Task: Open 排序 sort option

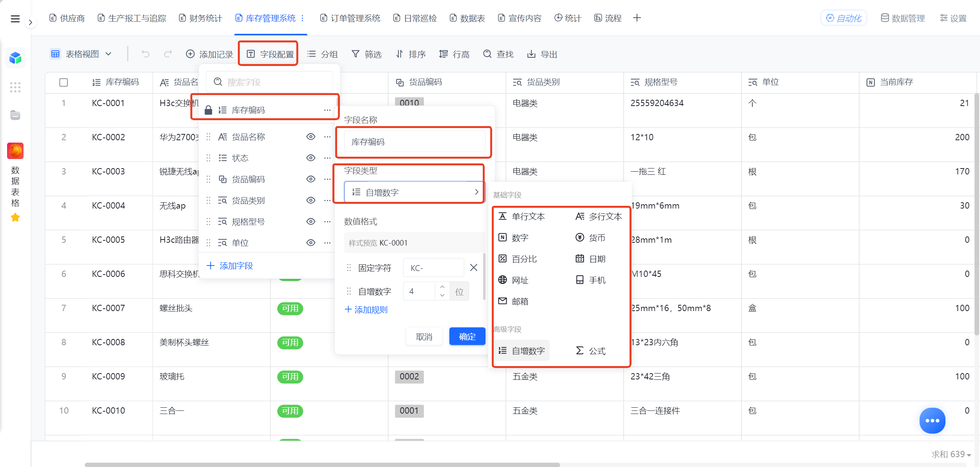Action: [411, 54]
